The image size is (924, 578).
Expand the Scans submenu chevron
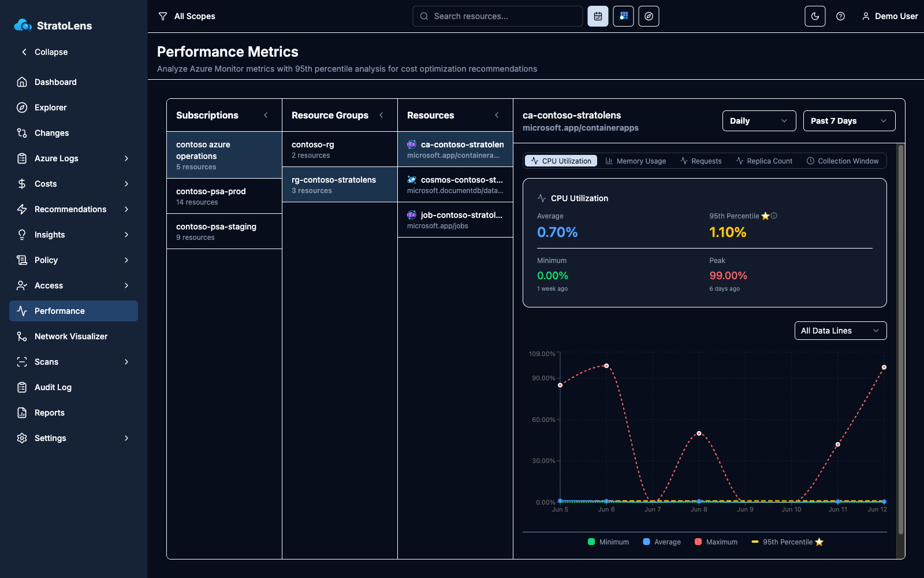point(126,362)
